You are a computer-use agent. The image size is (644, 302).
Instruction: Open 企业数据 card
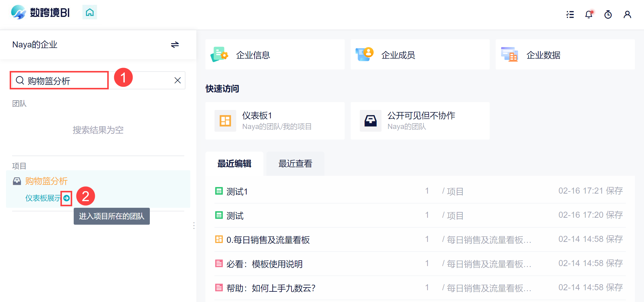(x=565, y=55)
